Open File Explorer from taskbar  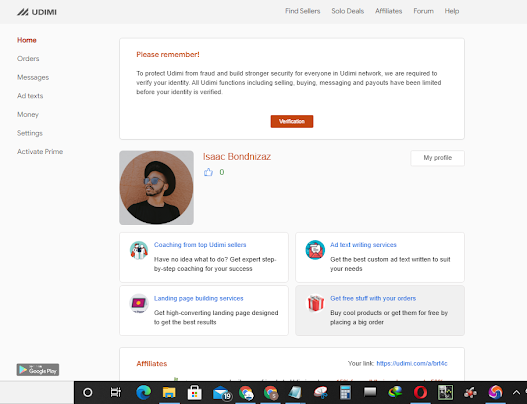pyautogui.click(x=169, y=392)
